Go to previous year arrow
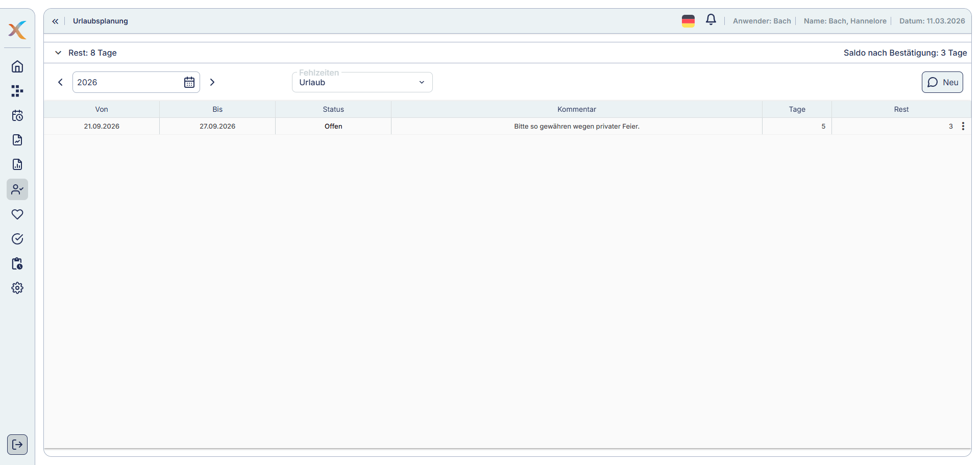This screenshot has height=465, width=980. tap(60, 83)
